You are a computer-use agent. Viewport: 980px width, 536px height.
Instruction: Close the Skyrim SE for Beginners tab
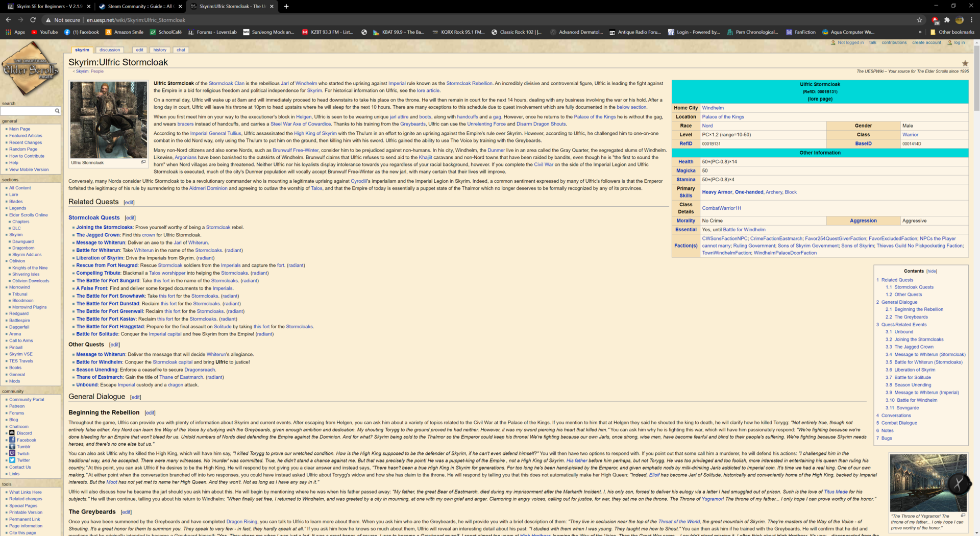[89, 6]
